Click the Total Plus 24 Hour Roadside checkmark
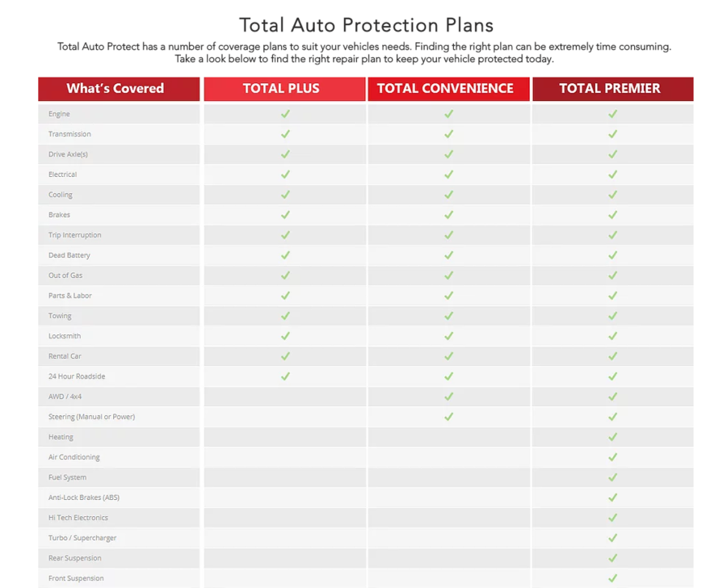Image resolution: width=727 pixels, height=588 pixels. coord(285,376)
